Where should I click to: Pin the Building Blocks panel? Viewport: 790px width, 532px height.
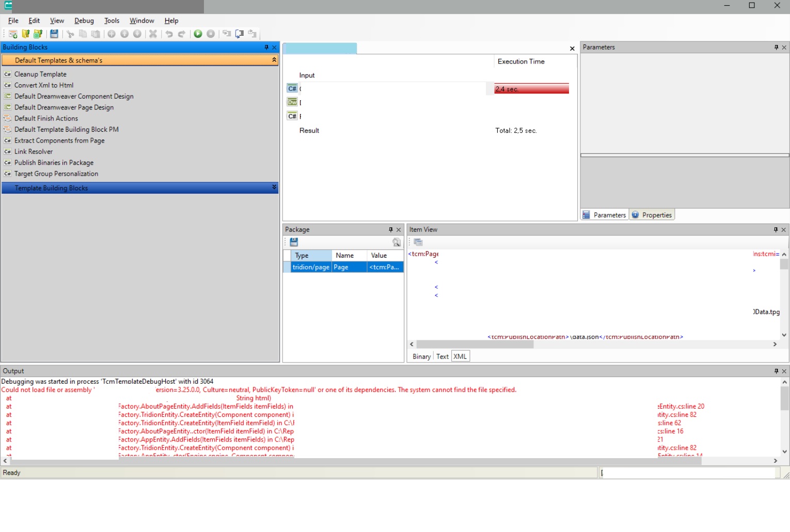(266, 48)
